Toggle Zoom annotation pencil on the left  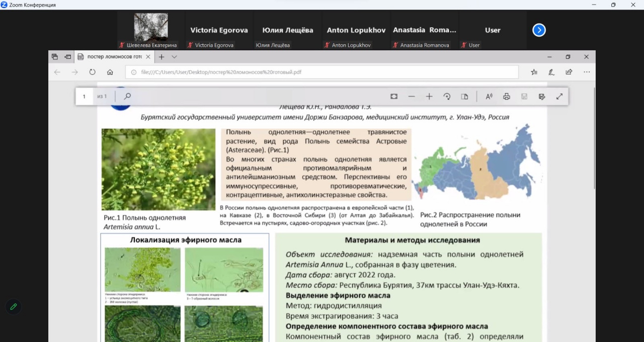pos(13,306)
